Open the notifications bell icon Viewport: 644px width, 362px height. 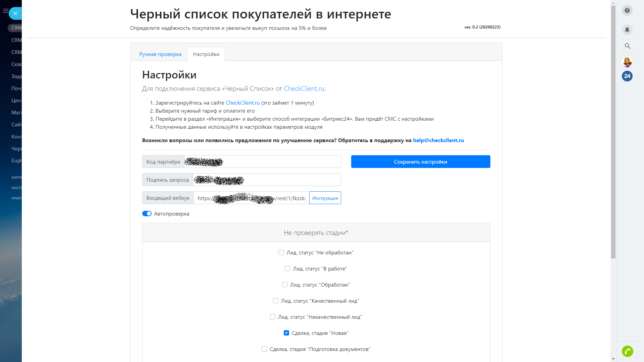pos(627,30)
